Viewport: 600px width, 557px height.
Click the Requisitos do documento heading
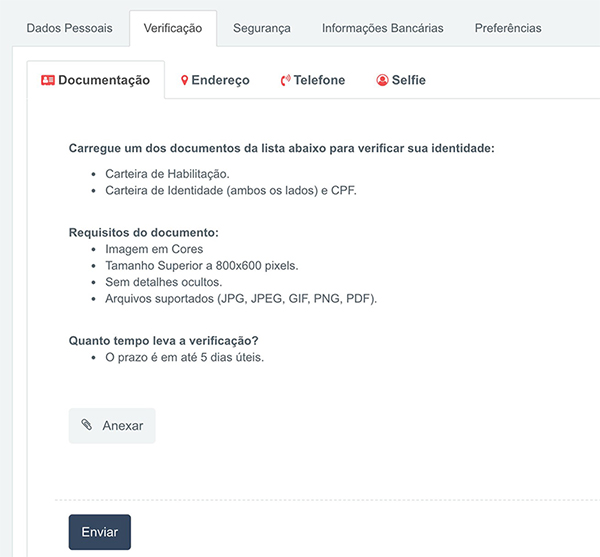[143, 233]
